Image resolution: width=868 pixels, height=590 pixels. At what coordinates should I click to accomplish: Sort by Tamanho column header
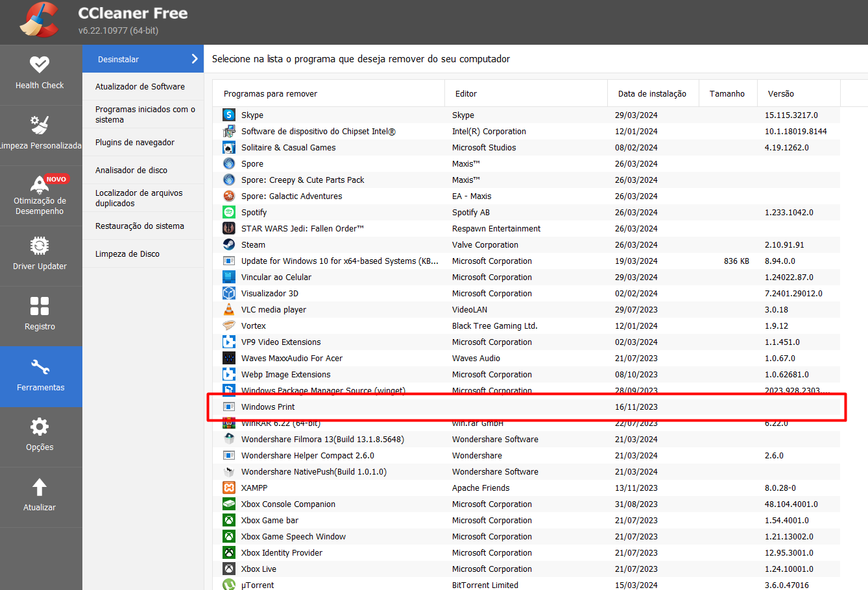point(728,93)
